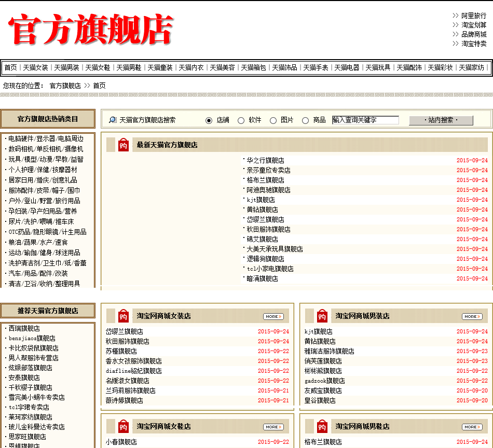Open diafline貂妃旗舰店 link
Screen dimensions: 493x448
(x=134, y=371)
